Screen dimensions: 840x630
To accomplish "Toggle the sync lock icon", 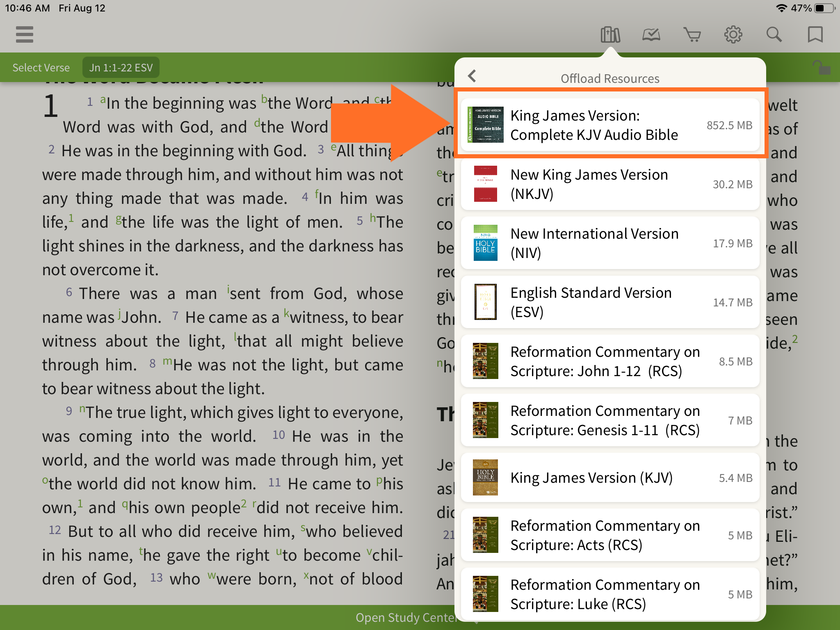I will [821, 68].
